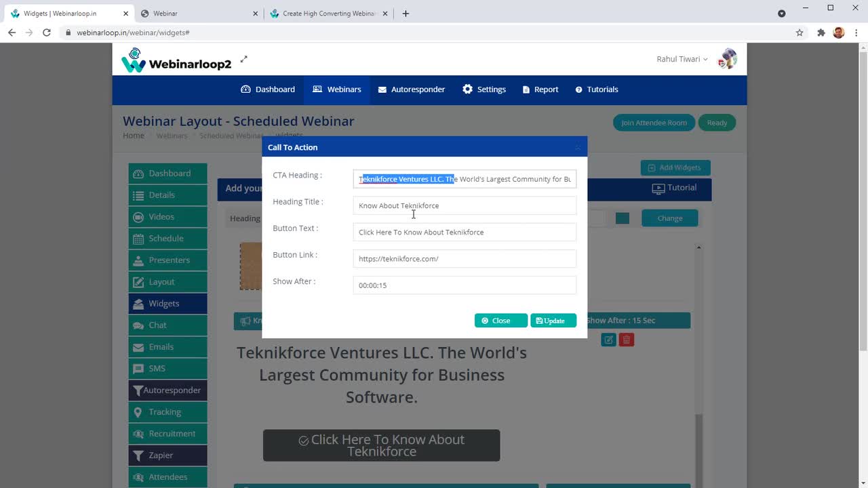The height and width of the screenshot is (488, 868).
Task: Click the Change button
Action: (x=669, y=218)
